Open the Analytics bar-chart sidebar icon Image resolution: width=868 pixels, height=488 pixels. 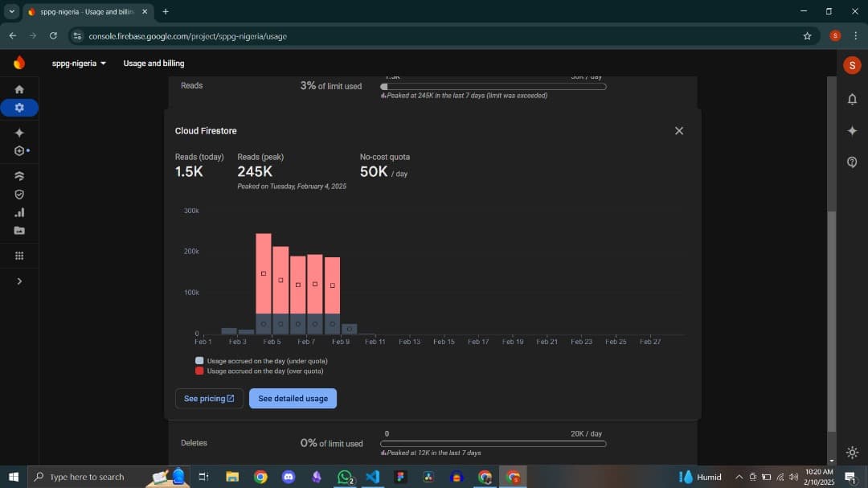click(19, 213)
